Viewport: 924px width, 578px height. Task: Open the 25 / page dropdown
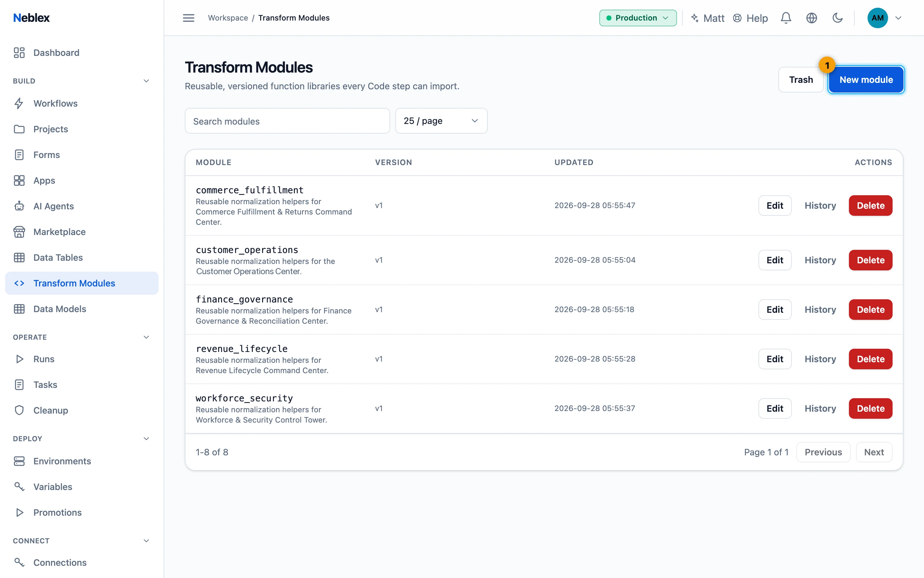pyautogui.click(x=441, y=121)
